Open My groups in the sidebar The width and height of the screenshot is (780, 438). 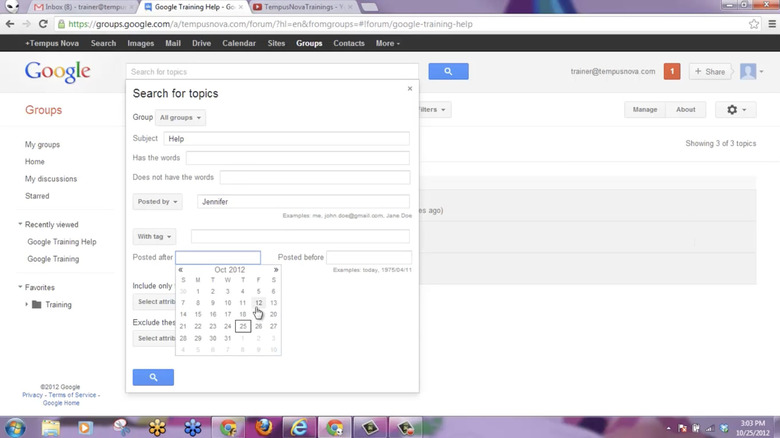(x=42, y=144)
